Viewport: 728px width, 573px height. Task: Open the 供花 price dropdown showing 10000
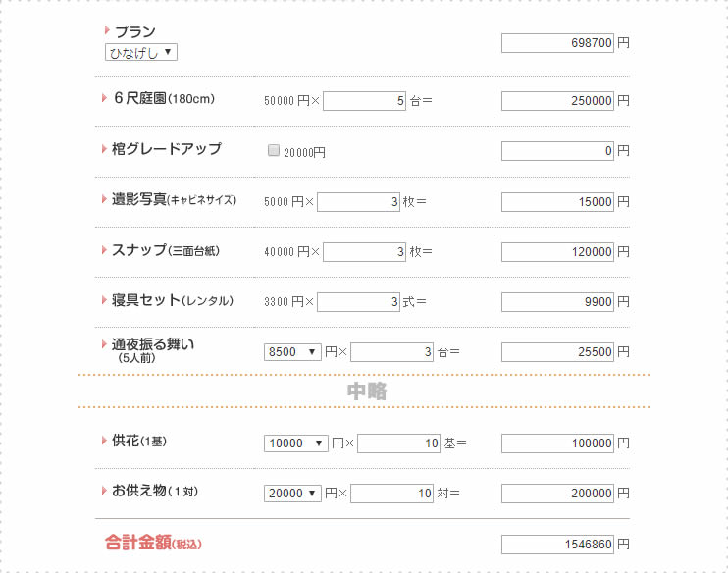[x=295, y=443]
